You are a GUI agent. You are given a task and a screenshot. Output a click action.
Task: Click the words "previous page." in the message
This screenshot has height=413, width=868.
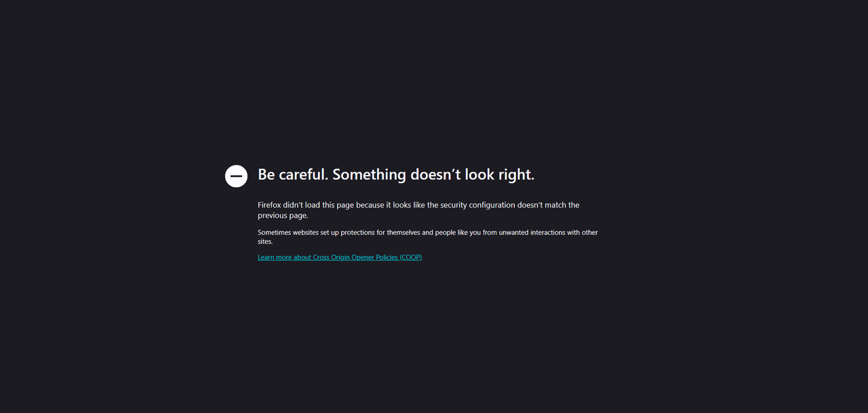coord(283,216)
